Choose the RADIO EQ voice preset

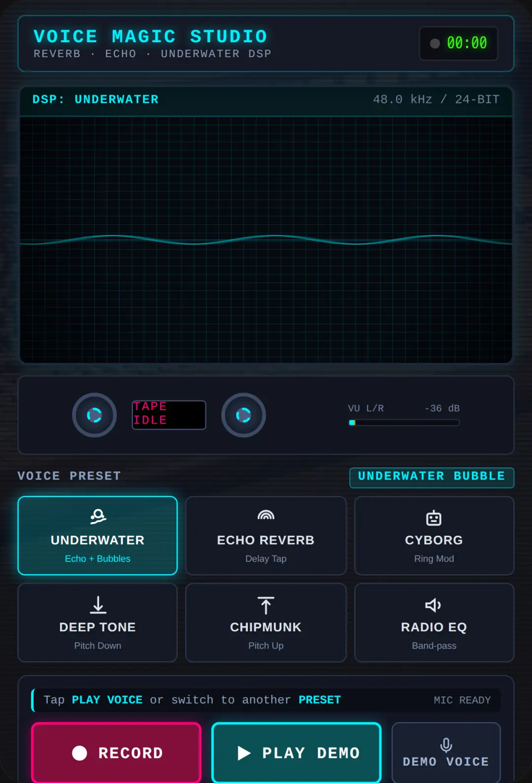(434, 622)
